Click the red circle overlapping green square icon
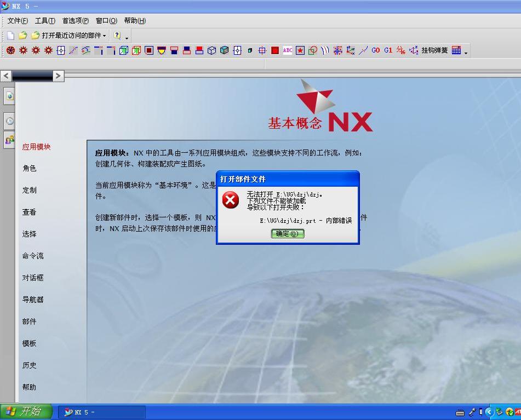Screen dimensions: 521x420 313,50
